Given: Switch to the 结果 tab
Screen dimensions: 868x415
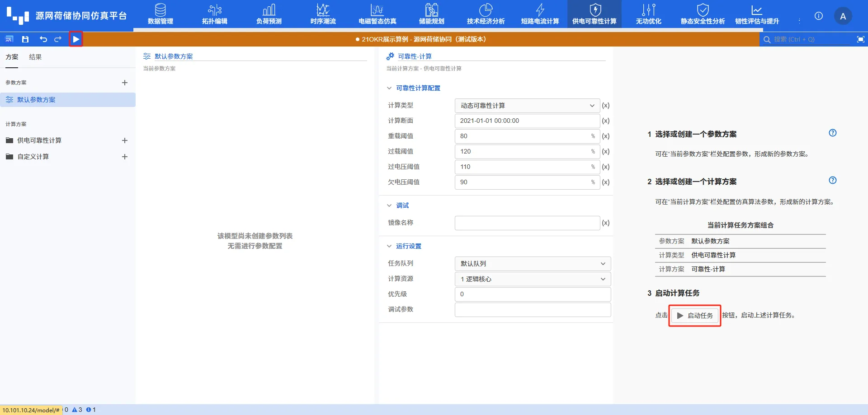Looking at the screenshot, I should (35, 57).
